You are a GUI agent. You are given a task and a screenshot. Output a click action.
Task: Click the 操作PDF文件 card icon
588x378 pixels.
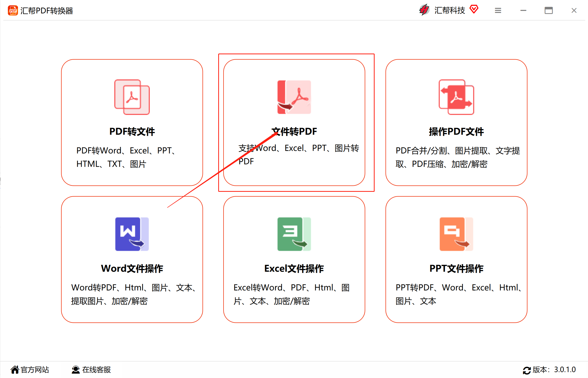pyautogui.click(x=456, y=97)
